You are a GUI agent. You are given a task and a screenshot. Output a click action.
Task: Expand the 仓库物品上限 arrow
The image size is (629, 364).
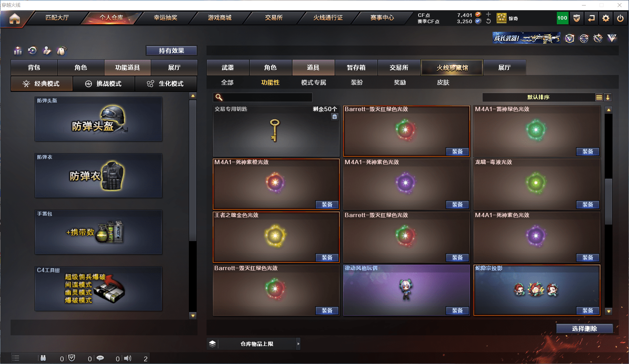298,344
